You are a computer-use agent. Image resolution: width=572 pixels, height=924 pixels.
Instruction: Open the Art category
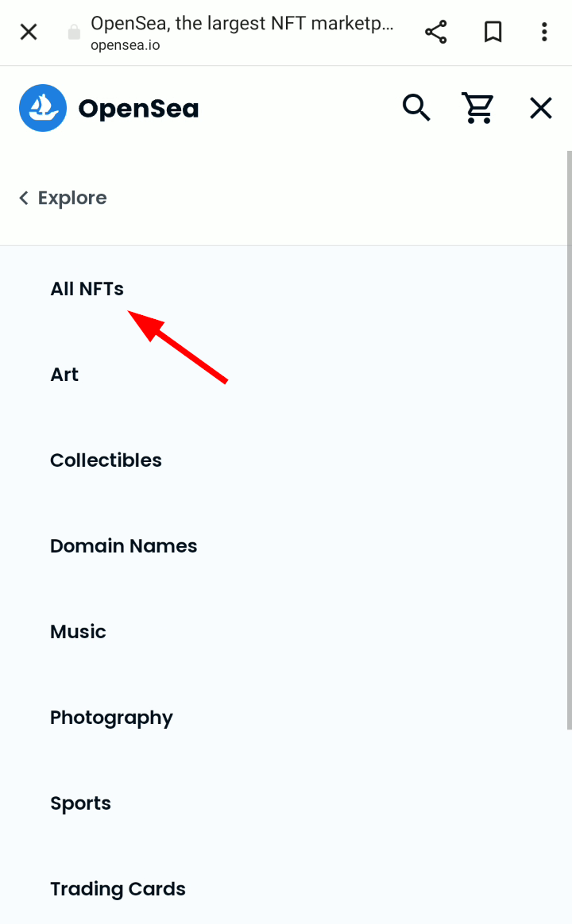click(64, 375)
